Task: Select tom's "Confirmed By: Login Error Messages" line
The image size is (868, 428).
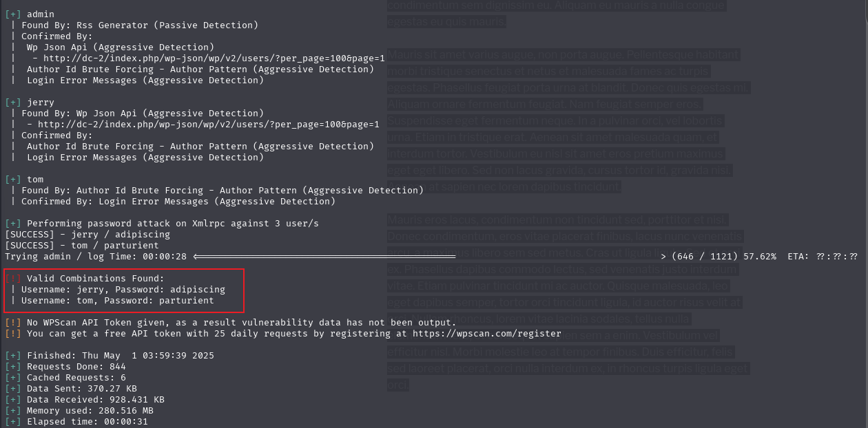Action: click(178, 202)
